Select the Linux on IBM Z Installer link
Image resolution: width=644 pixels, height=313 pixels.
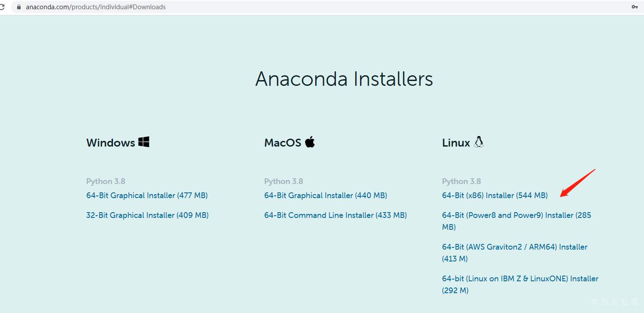520,279
